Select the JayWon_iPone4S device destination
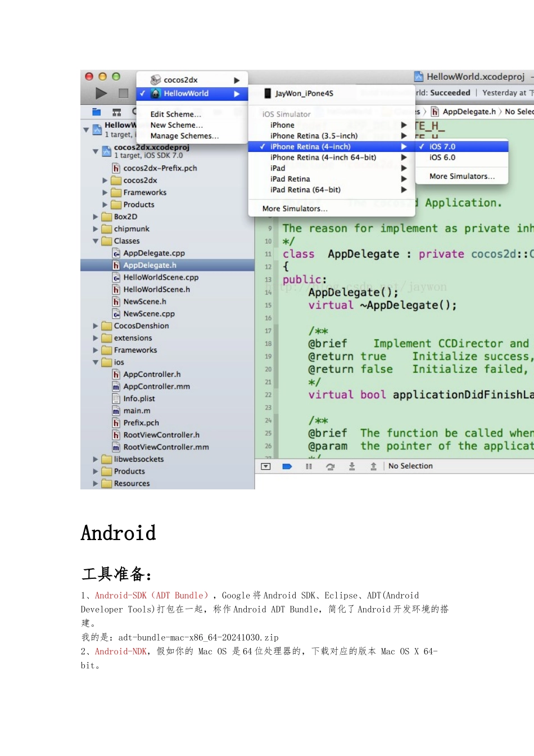Image resolution: width=534 pixels, height=756 pixels. point(332,93)
